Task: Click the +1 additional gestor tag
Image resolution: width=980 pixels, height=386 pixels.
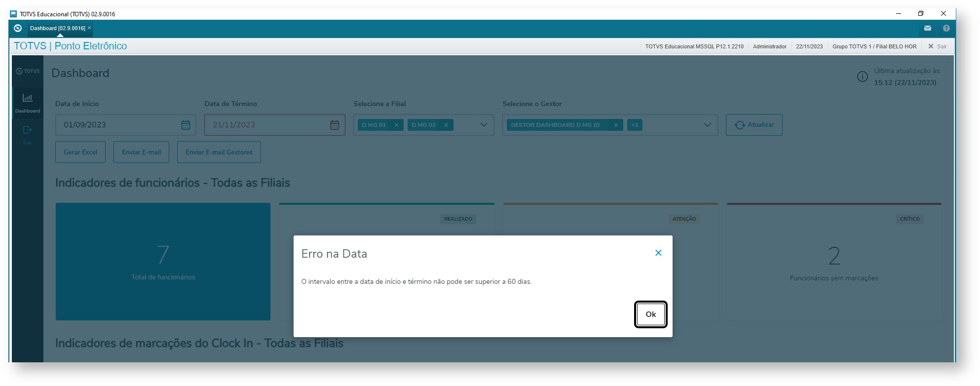Action: click(635, 125)
